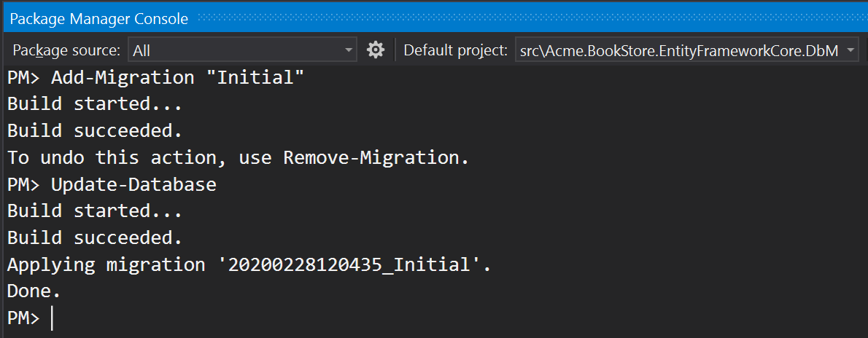
Task: Expand the Default project dropdown arrow
Action: (x=851, y=50)
